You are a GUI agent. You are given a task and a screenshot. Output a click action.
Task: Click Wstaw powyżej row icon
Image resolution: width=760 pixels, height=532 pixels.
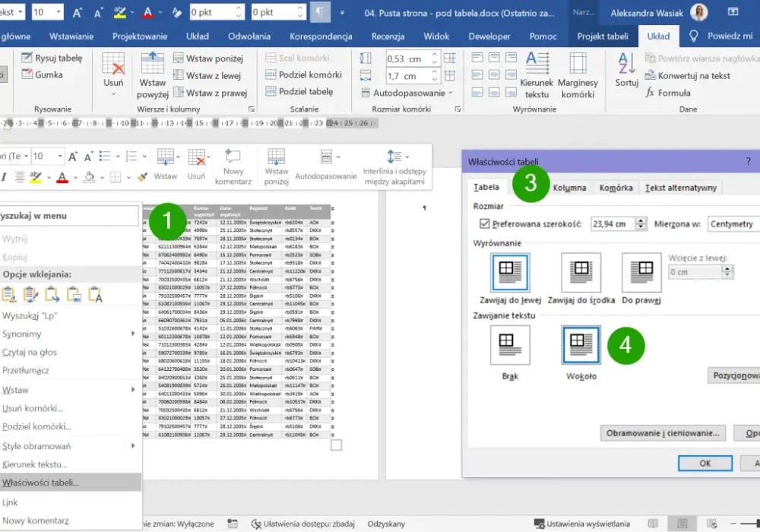(153, 74)
